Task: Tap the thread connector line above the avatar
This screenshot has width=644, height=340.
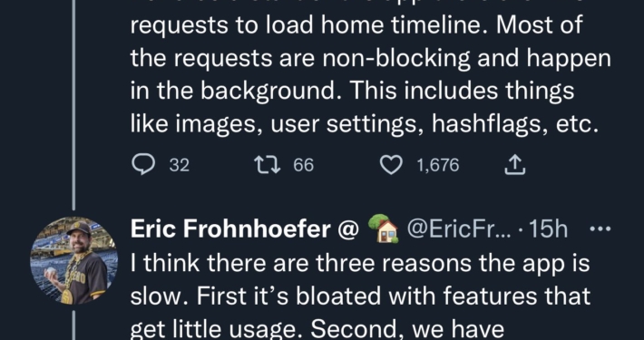Action: point(74,104)
